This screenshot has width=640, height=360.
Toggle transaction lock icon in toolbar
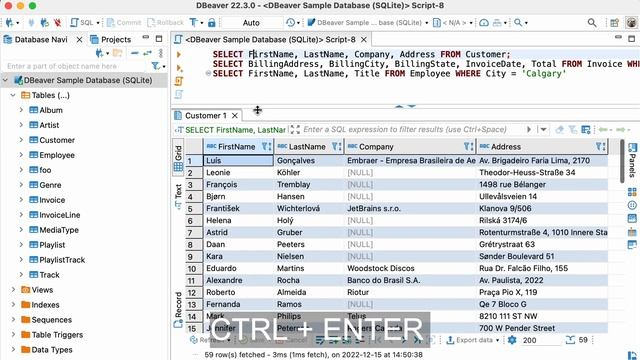[211, 22]
